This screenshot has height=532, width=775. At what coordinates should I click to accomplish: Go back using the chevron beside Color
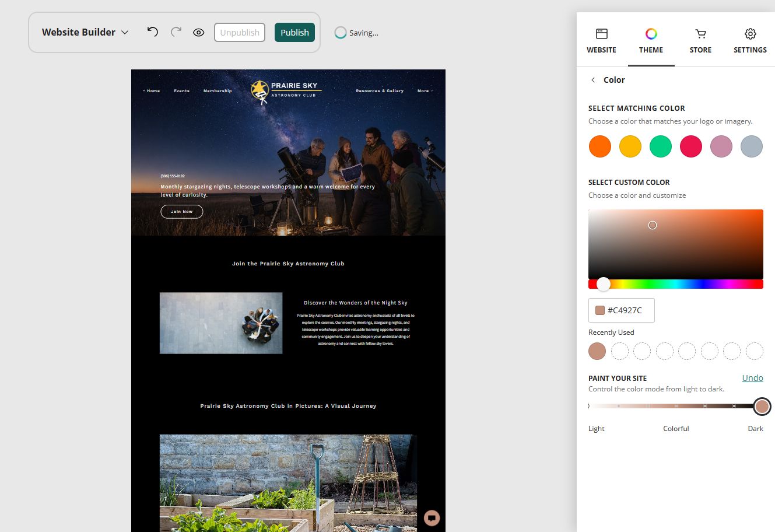(x=593, y=80)
